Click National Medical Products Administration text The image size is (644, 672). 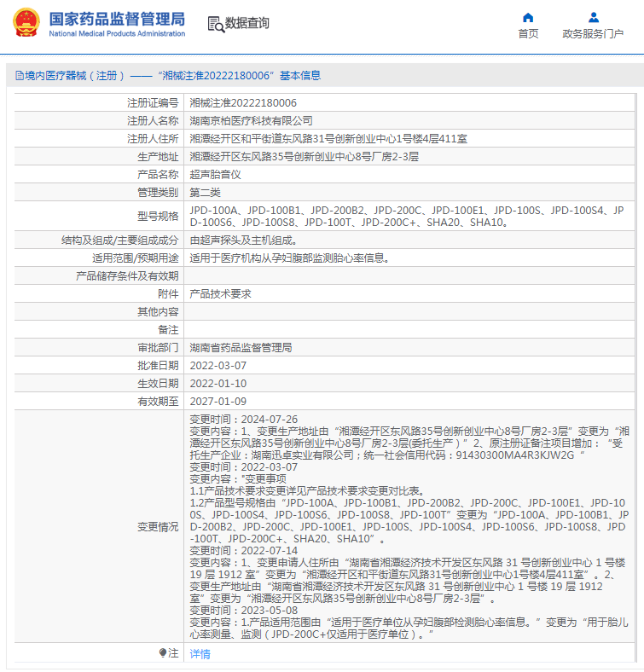(117, 33)
